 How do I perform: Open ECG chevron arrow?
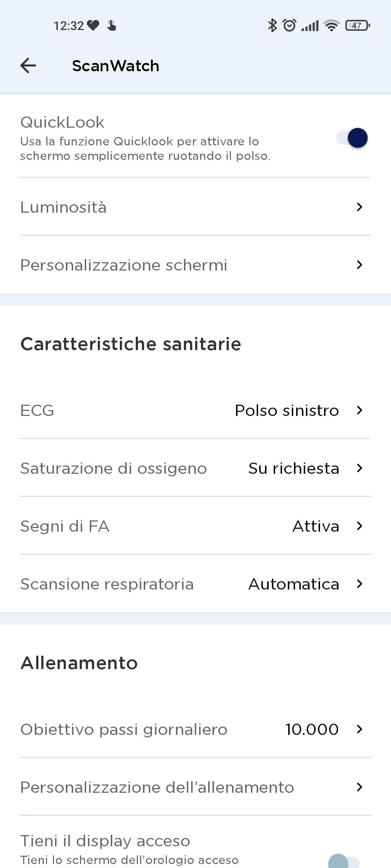click(x=359, y=410)
